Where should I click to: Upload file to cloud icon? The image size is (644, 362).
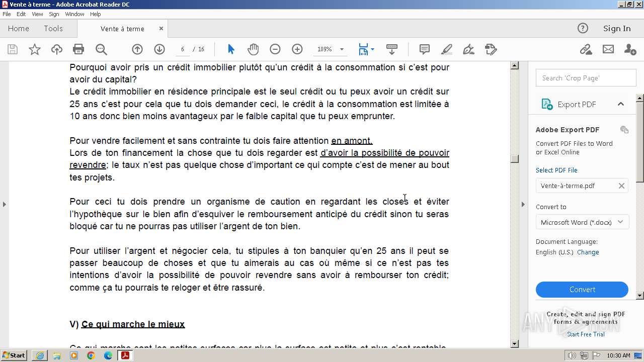coord(57,49)
